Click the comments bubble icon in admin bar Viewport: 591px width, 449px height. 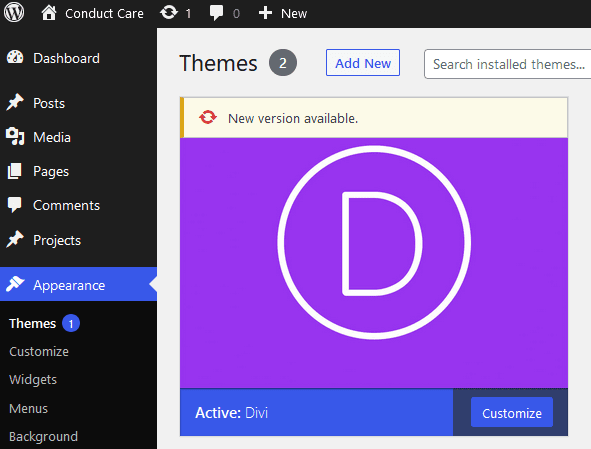(216, 13)
